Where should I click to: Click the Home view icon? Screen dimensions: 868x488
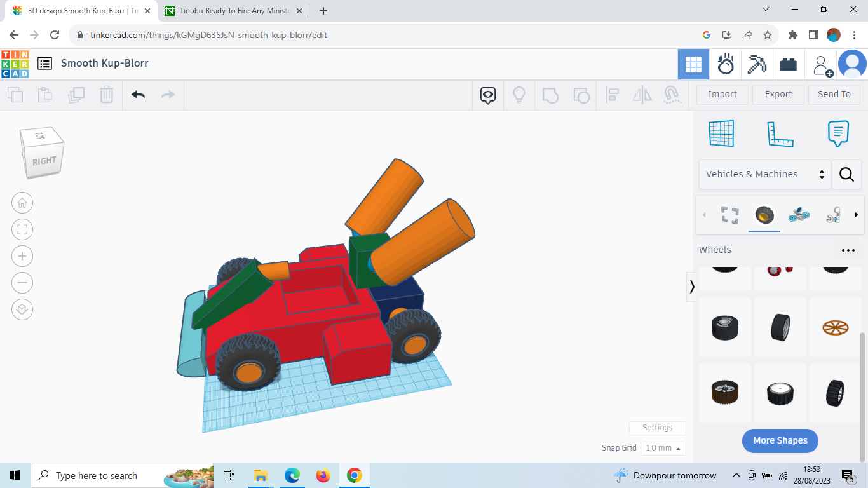click(22, 203)
